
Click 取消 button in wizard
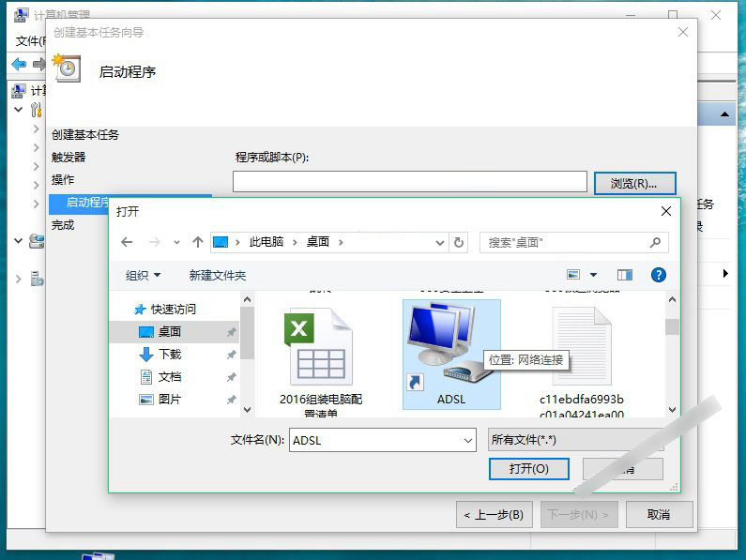coord(659,514)
